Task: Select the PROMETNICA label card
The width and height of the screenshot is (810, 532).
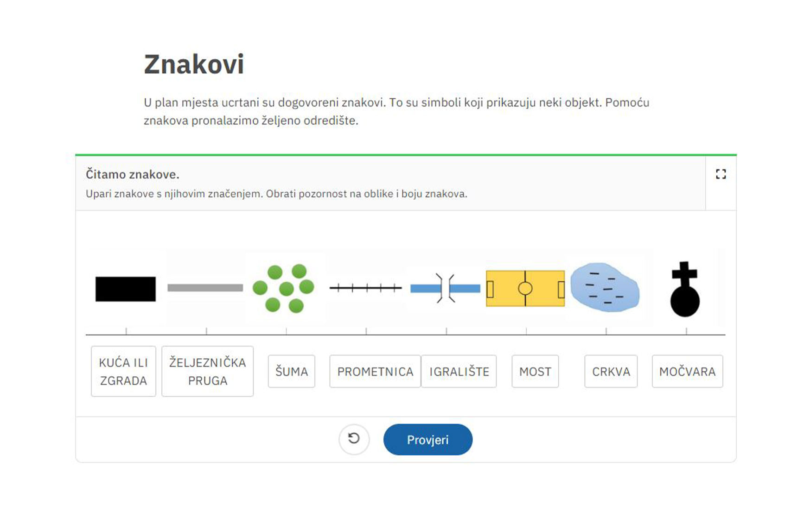Action: pyautogui.click(x=375, y=371)
